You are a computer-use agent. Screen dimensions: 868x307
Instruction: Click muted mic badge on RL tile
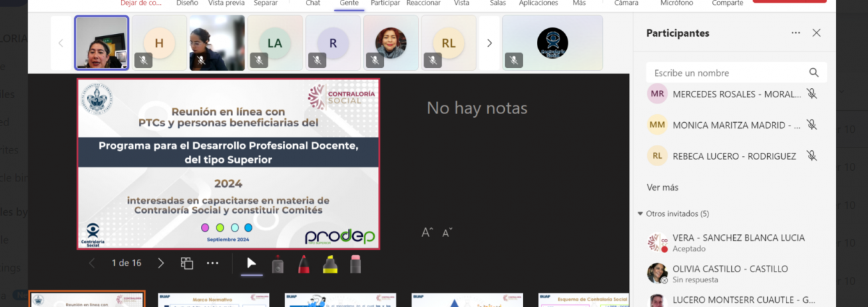(x=432, y=61)
